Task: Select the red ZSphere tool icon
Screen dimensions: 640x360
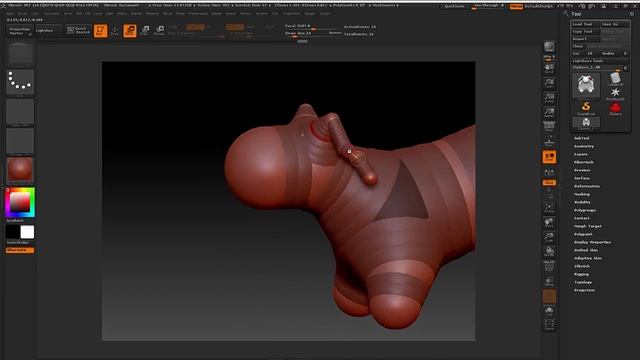Action: click(615, 109)
